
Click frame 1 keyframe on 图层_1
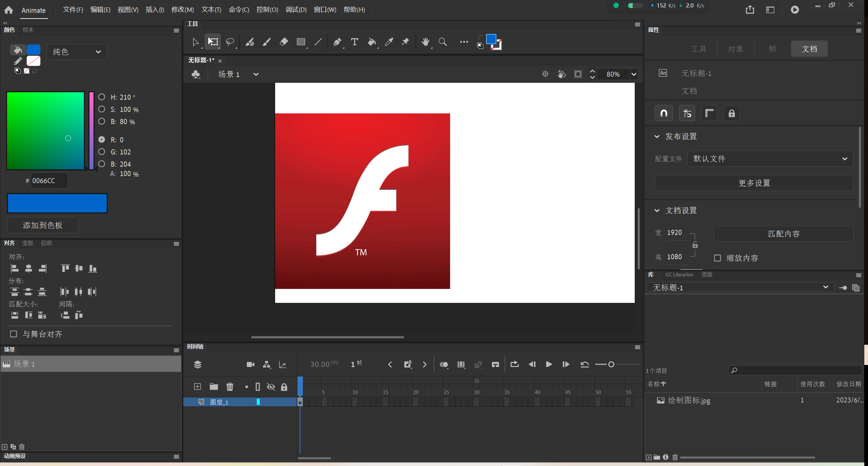point(300,402)
